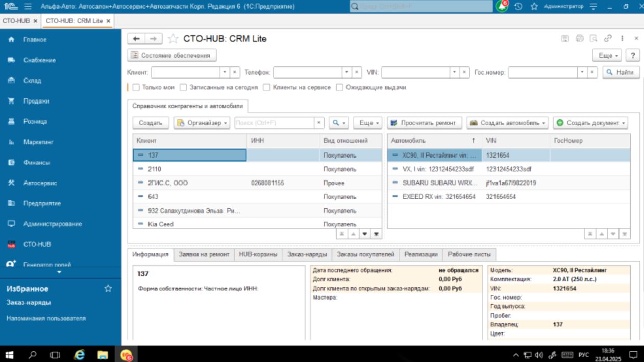Image resolution: width=644 pixels, height=362 pixels.
Task: Go back with left arrow button
Action: coord(136,39)
